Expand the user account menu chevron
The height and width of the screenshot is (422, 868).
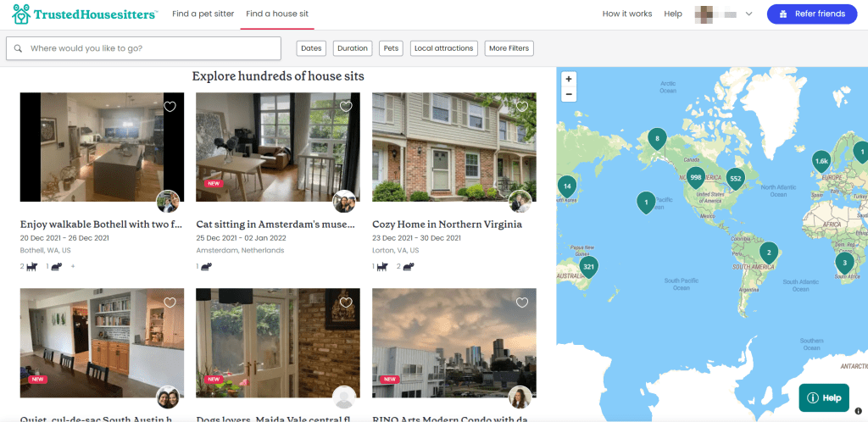(749, 14)
